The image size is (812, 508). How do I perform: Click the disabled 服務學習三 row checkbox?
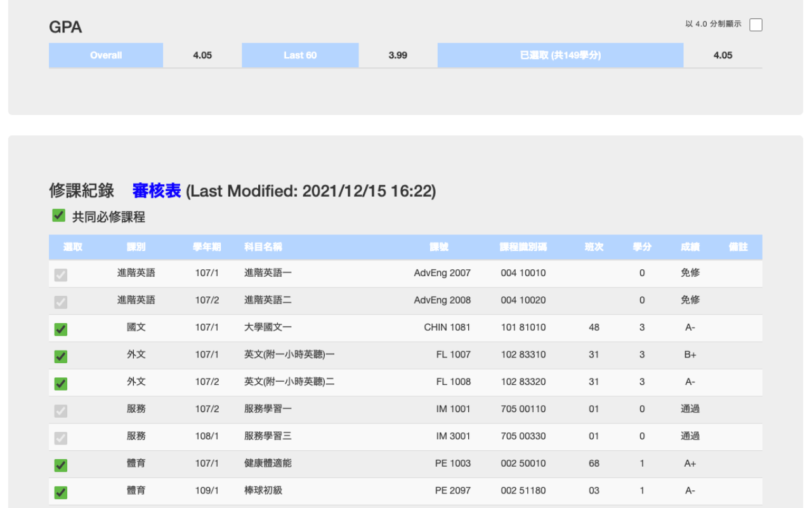[x=61, y=438]
